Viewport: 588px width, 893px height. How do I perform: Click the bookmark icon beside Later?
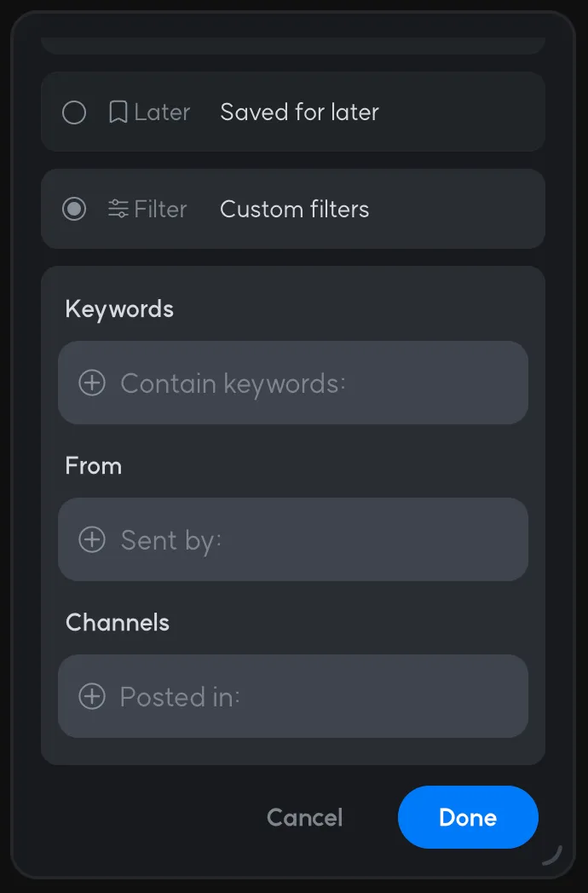[118, 112]
